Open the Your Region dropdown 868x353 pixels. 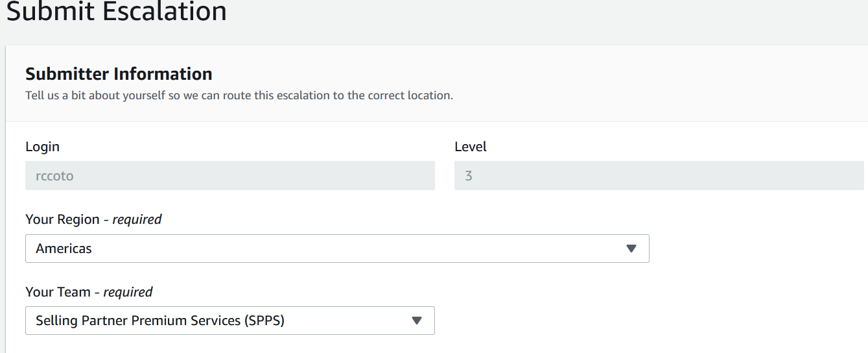tap(336, 249)
